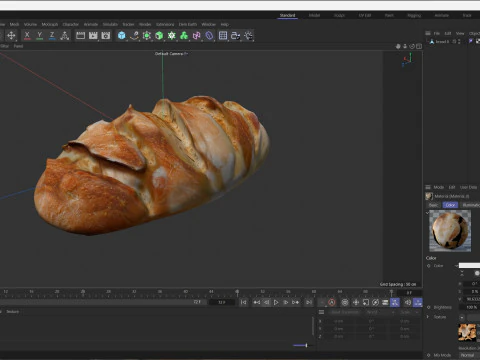Open the Panel menu of the viewport
The width and height of the screenshot is (480, 360).
tap(18, 46)
